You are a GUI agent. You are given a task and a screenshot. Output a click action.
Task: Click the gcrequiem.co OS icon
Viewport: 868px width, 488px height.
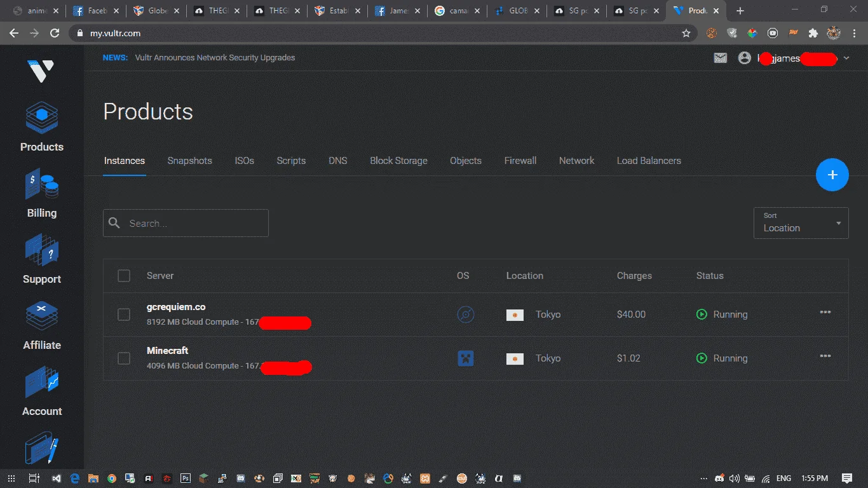466,315
